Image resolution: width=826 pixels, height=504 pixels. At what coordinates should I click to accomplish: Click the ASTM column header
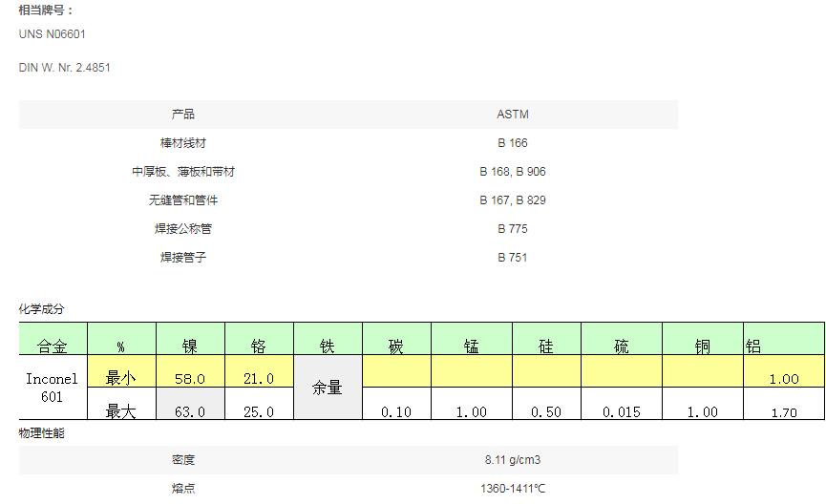click(513, 115)
